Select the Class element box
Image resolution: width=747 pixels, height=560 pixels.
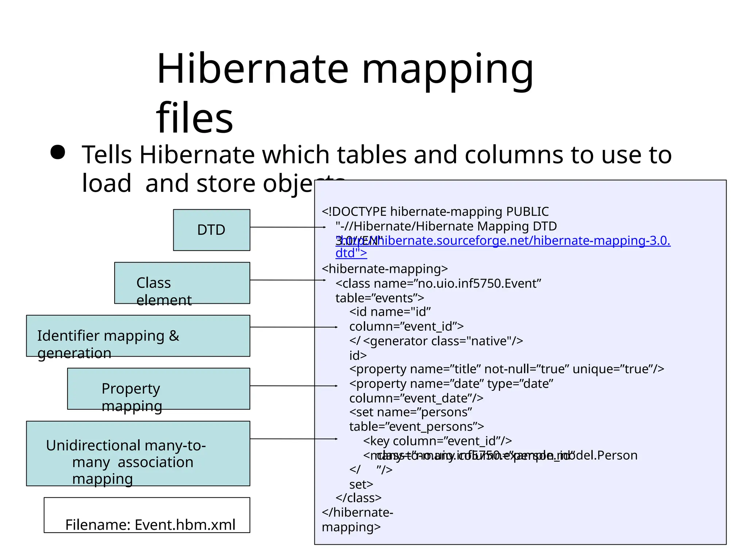[x=182, y=283]
